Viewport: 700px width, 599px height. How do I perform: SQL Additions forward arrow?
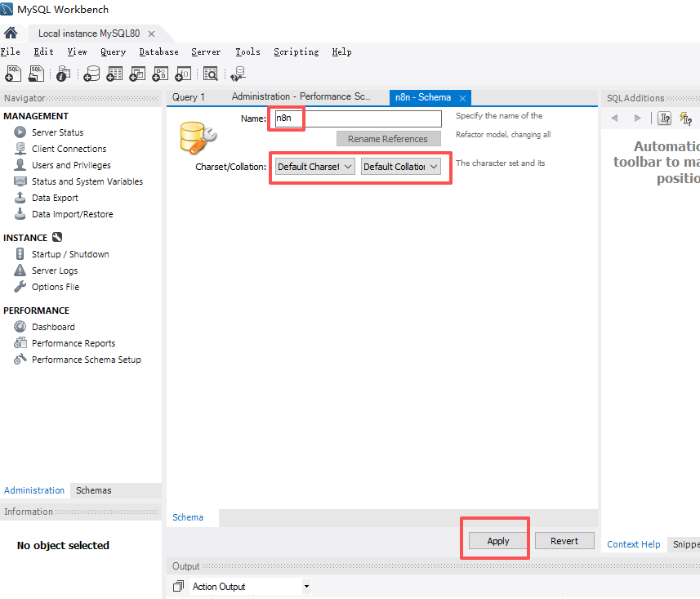pos(637,118)
